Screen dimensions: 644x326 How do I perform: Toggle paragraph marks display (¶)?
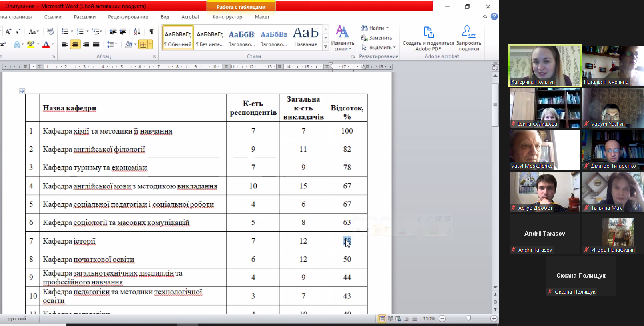click(152, 31)
